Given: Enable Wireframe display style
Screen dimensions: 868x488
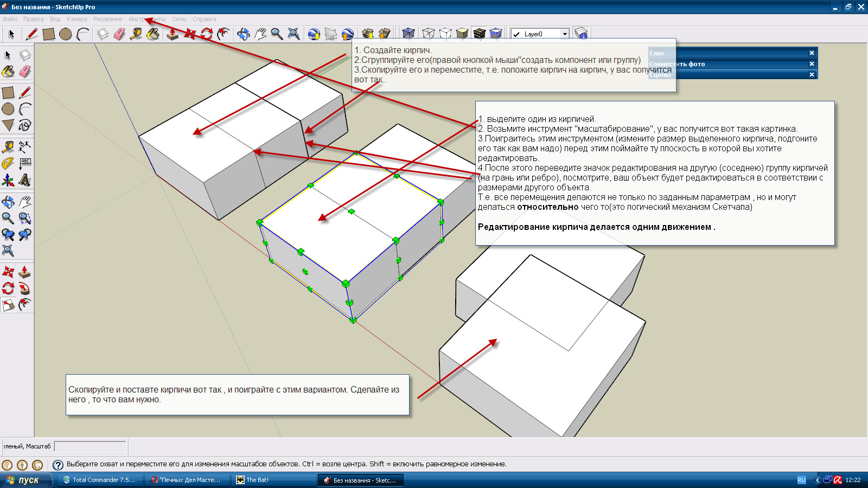Looking at the screenshot, I should [x=428, y=34].
